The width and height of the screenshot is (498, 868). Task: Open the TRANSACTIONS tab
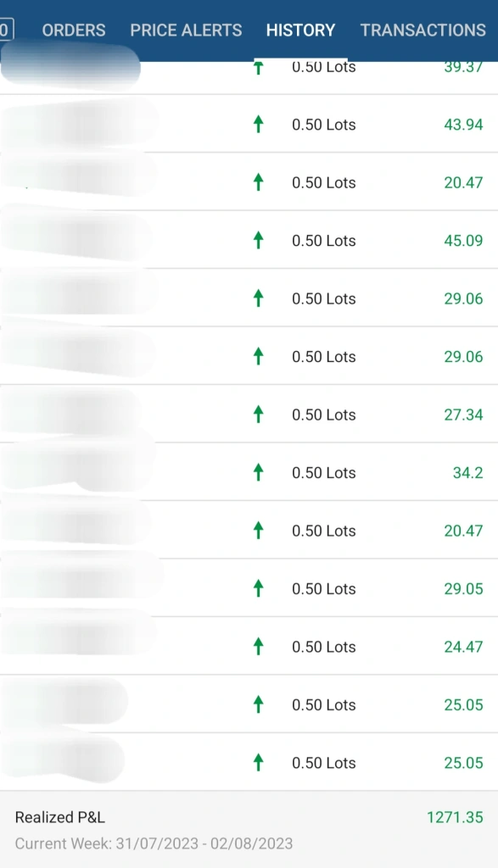[x=423, y=30]
